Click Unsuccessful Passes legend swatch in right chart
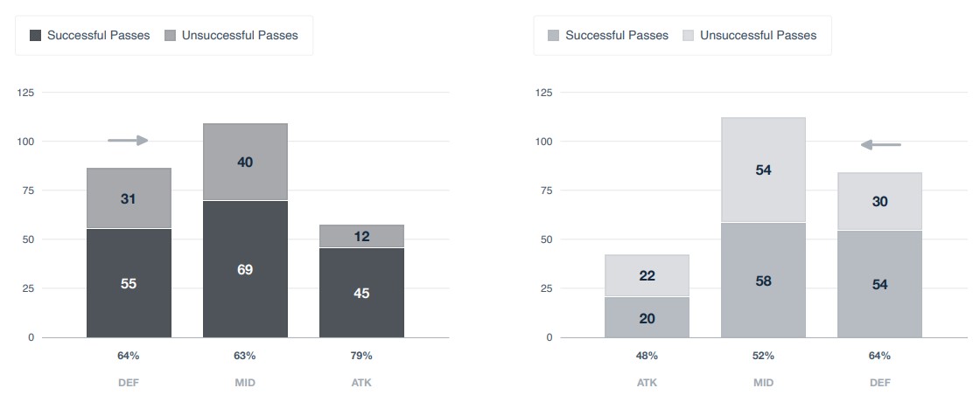The width and height of the screenshot is (980, 402). (689, 36)
